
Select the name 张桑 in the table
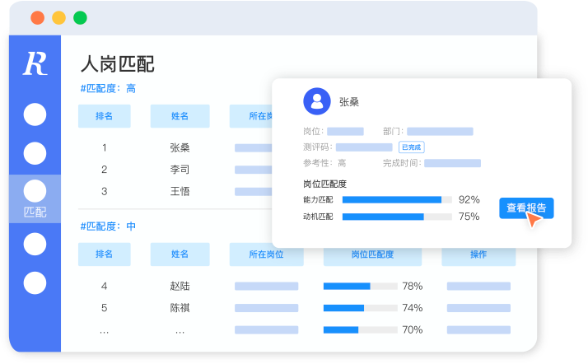pyautogui.click(x=180, y=147)
